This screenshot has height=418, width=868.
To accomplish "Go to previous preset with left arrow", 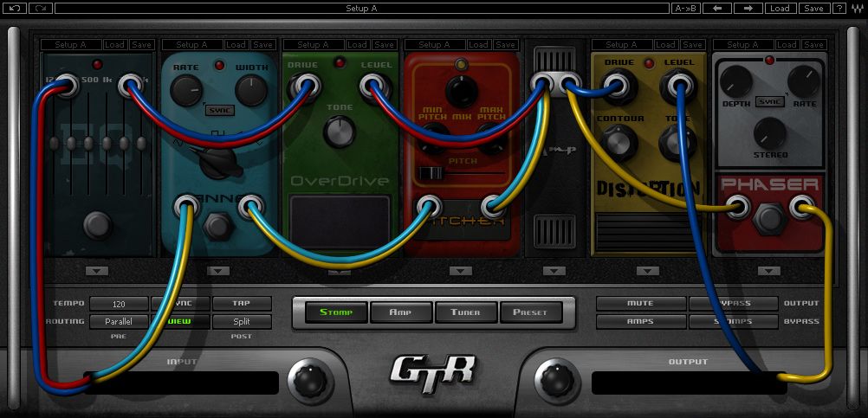I will click(x=717, y=9).
